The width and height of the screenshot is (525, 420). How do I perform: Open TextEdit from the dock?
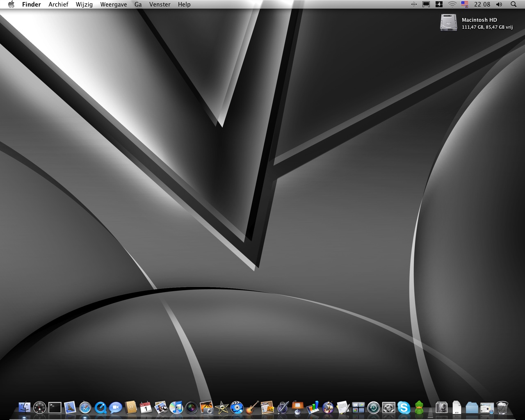343,408
